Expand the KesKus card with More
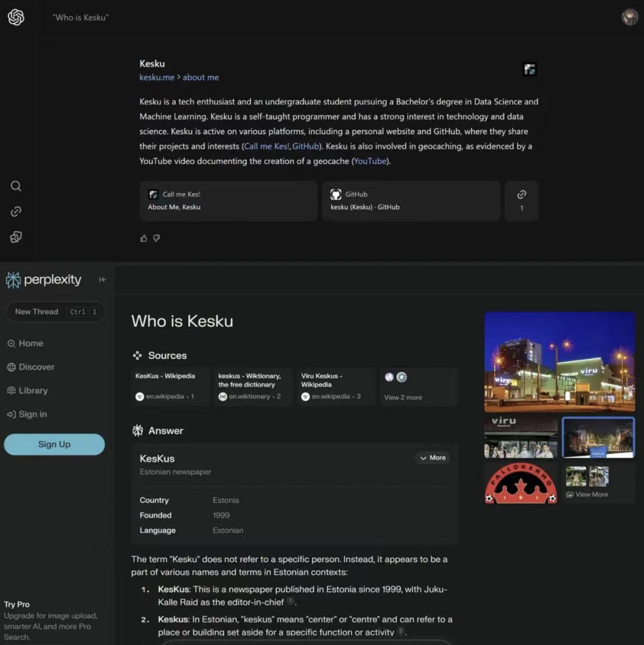Image resolution: width=644 pixels, height=645 pixels. click(x=433, y=458)
